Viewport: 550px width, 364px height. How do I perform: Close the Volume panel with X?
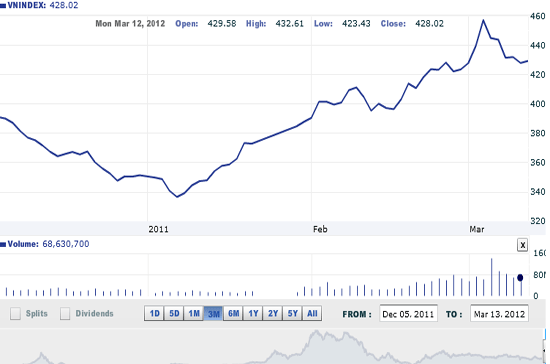point(522,245)
